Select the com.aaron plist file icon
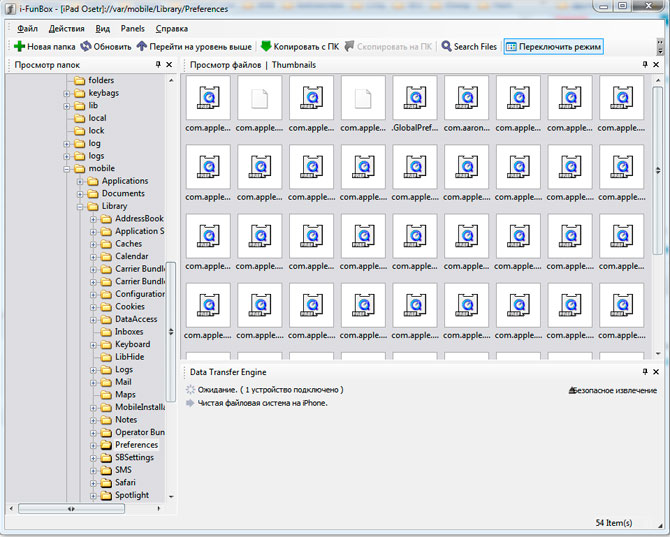The image size is (670, 537). tap(467, 98)
